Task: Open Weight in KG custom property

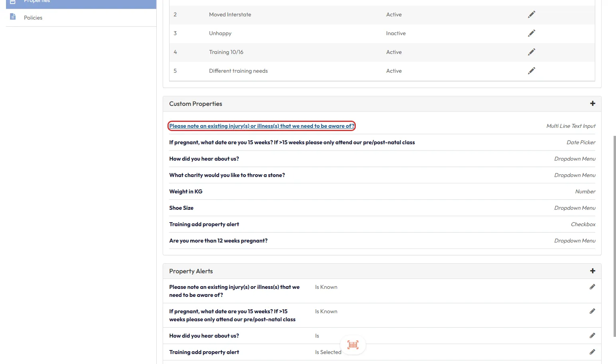Action: 185,191
